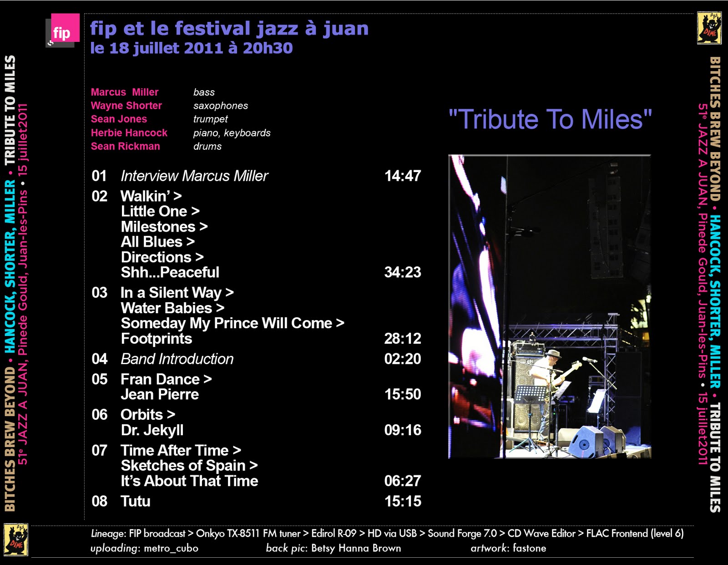
Task: Select musician name 'Sean Rickman'
Action: click(x=126, y=147)
